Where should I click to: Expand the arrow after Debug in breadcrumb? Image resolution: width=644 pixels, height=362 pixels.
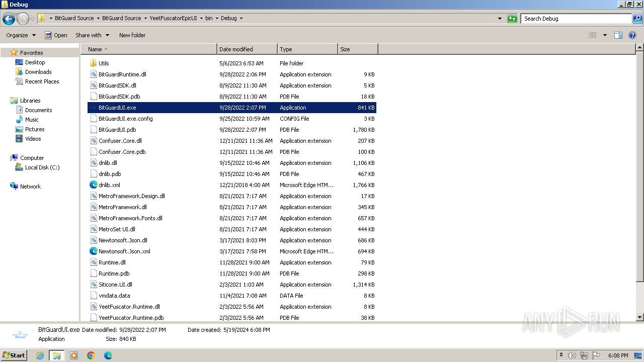[x=241, y=18]
